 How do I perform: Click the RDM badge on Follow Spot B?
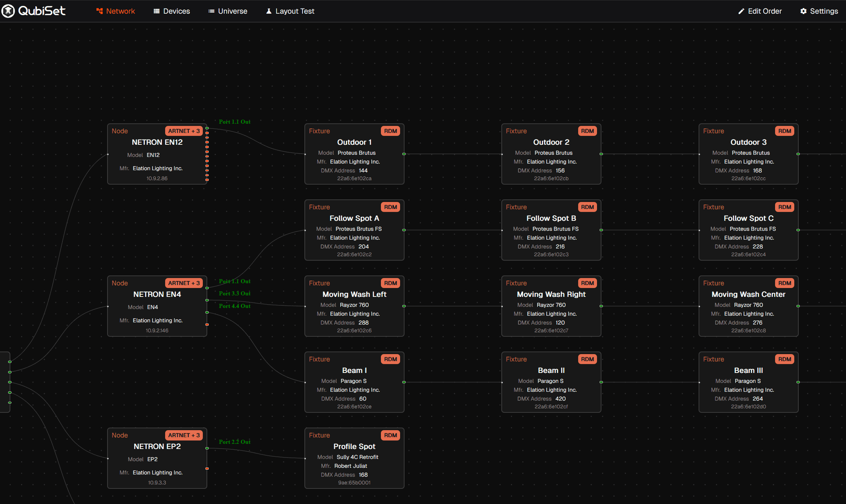point(587,207)
